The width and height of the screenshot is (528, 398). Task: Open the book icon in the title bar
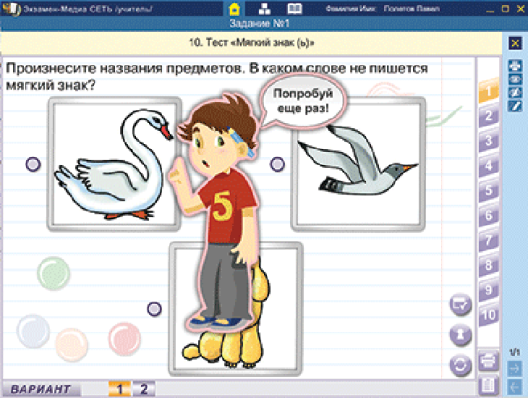click(295, 9)
